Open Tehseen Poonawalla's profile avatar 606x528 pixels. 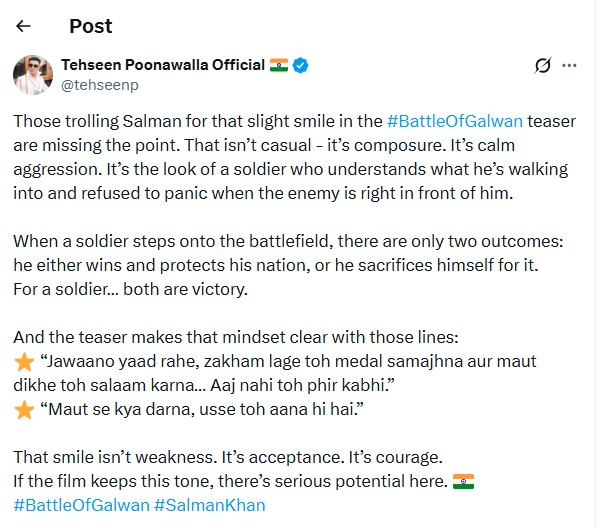[32, 75]
